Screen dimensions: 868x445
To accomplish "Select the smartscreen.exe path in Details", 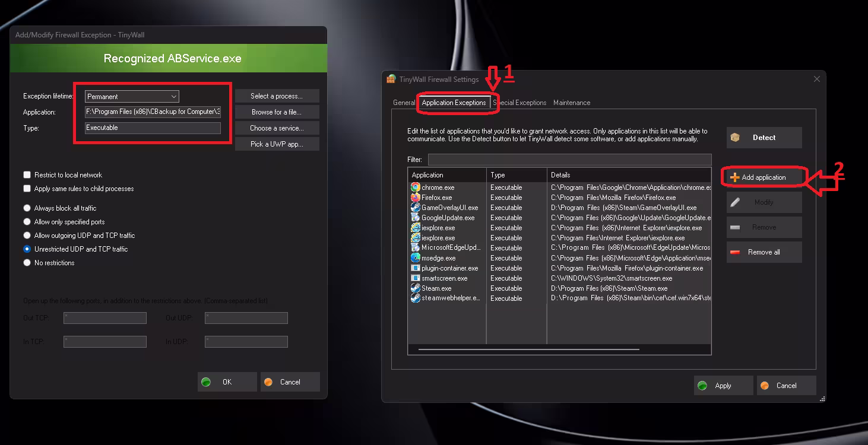I will click(x=612, y=278).
